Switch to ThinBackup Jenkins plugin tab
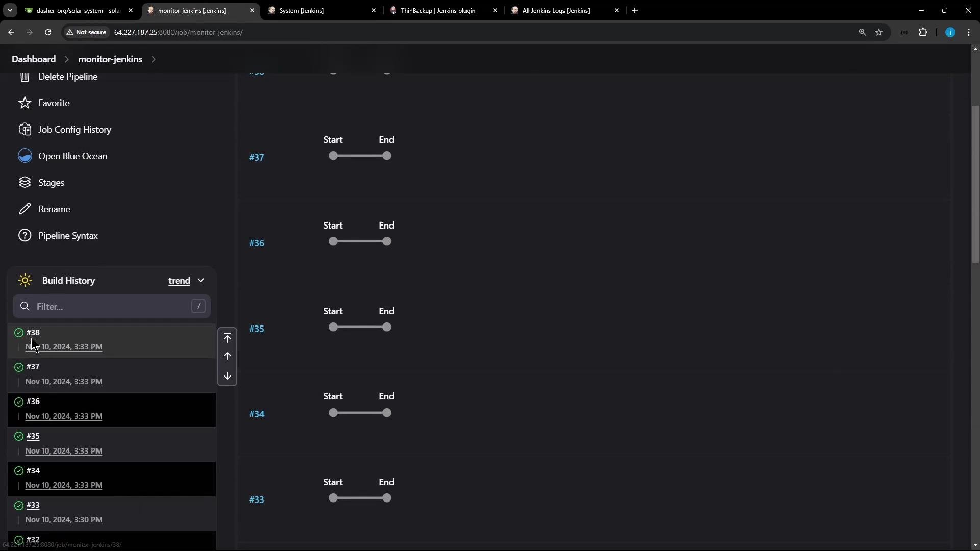The image size is (980, 551). tap(444, 10)
